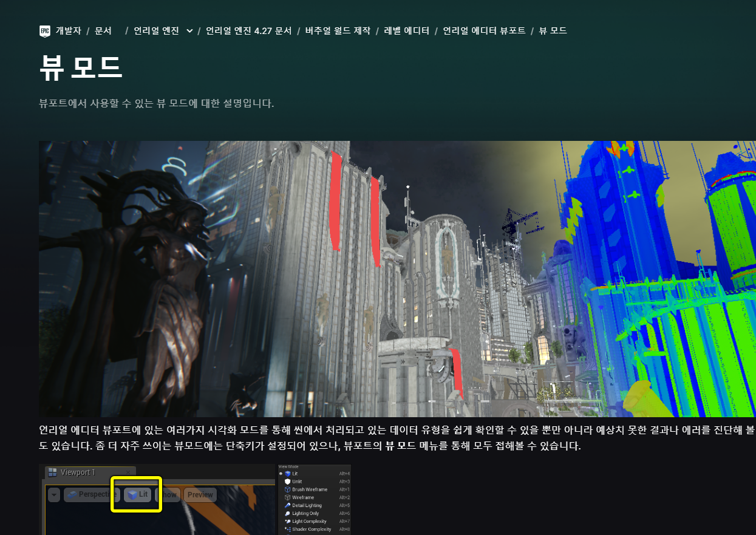Image resolution: width=756 pixels, height=535 pixels.
Task: Open the viewport options dropdown arrow button
Action: point(54,495)
